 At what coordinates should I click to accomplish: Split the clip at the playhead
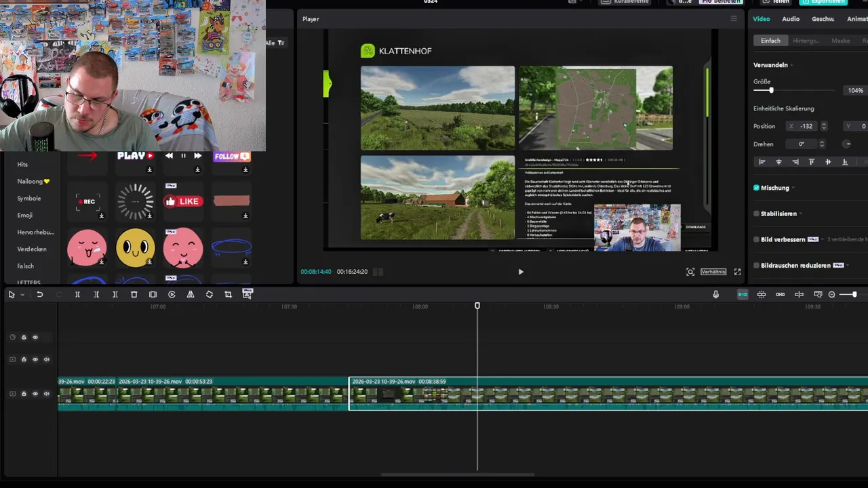77,294
